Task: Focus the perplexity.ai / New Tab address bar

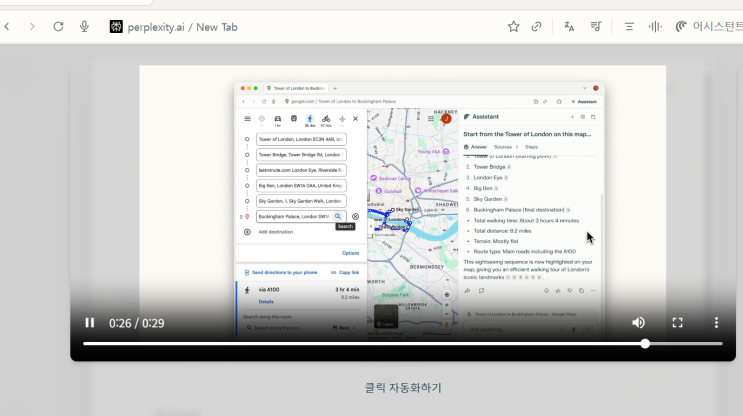Action: (182, 27)
